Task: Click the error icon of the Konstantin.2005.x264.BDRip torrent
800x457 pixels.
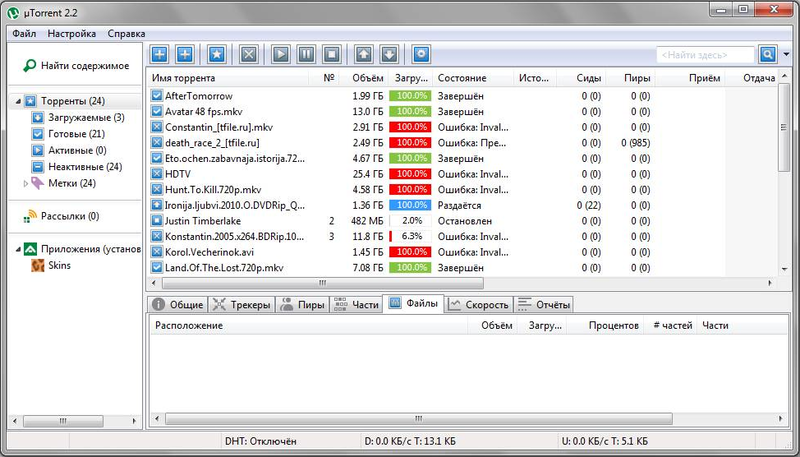Action: (157, 237)
